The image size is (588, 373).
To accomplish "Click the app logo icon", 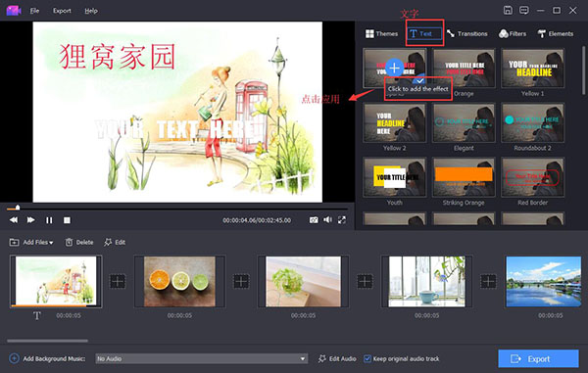I will pyautogui.click(x=14, y=11).
